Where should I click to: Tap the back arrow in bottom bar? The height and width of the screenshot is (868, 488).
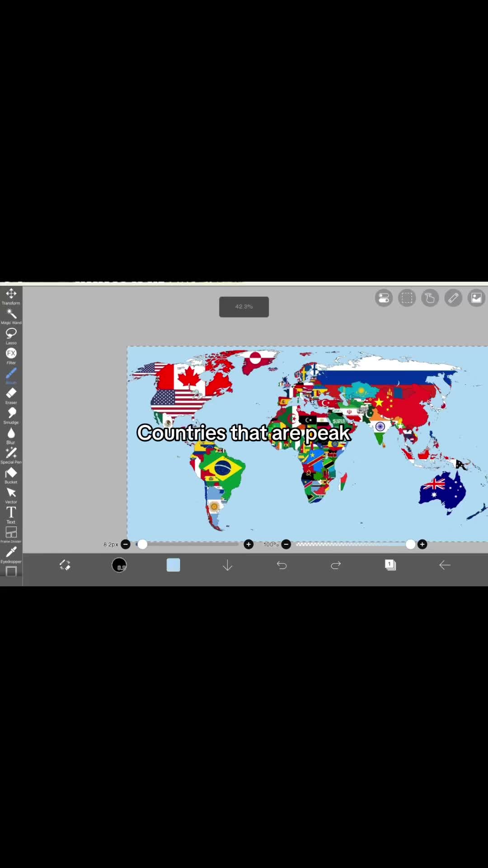(x=445, y=565)
